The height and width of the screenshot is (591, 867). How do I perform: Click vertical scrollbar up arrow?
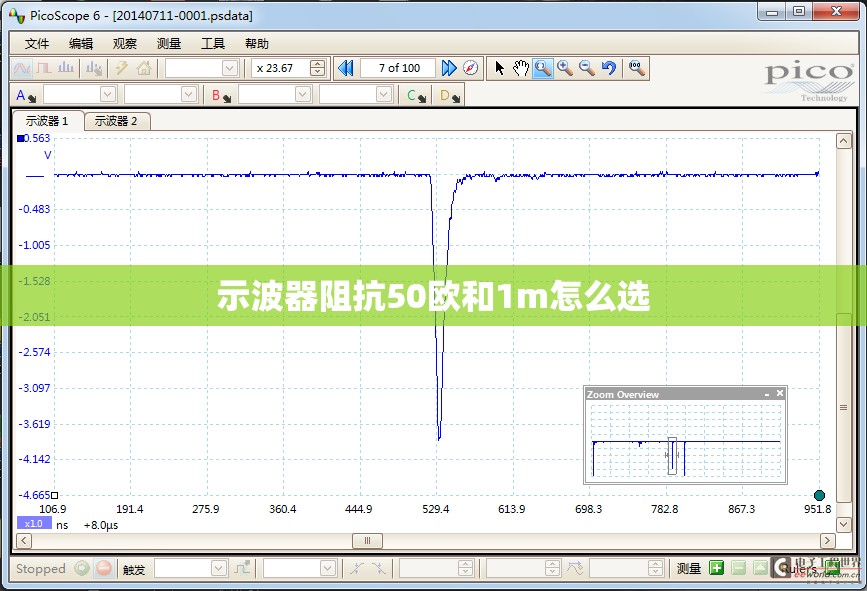click(843, 141)
